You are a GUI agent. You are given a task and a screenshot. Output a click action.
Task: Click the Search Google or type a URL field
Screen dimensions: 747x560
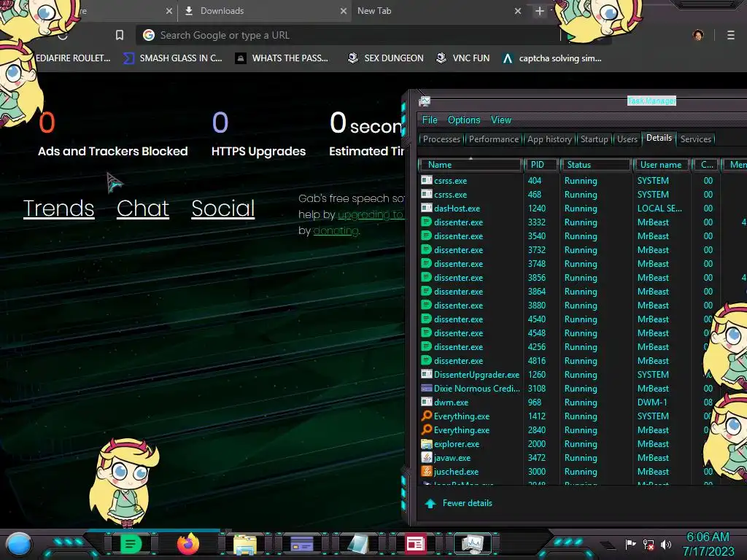(350, 35)
